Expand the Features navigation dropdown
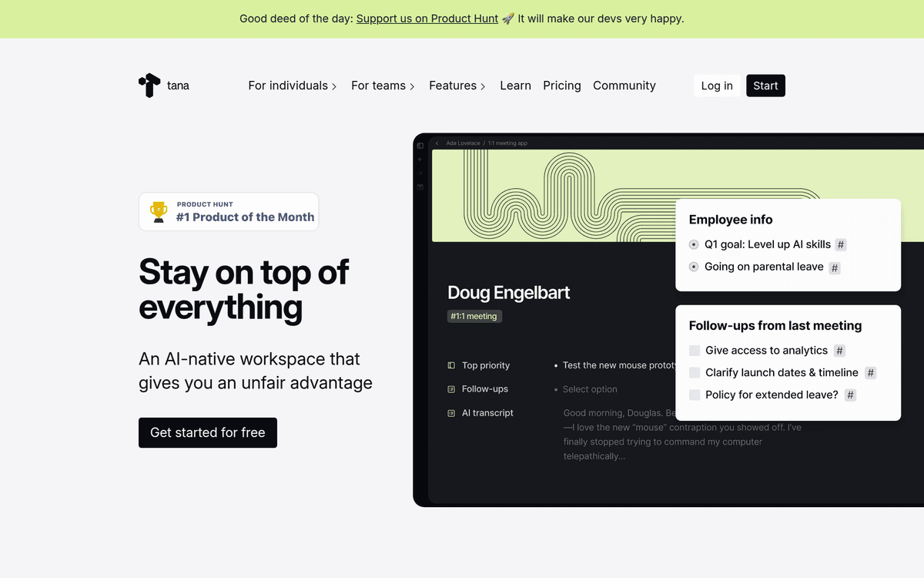 coord(457,86)
